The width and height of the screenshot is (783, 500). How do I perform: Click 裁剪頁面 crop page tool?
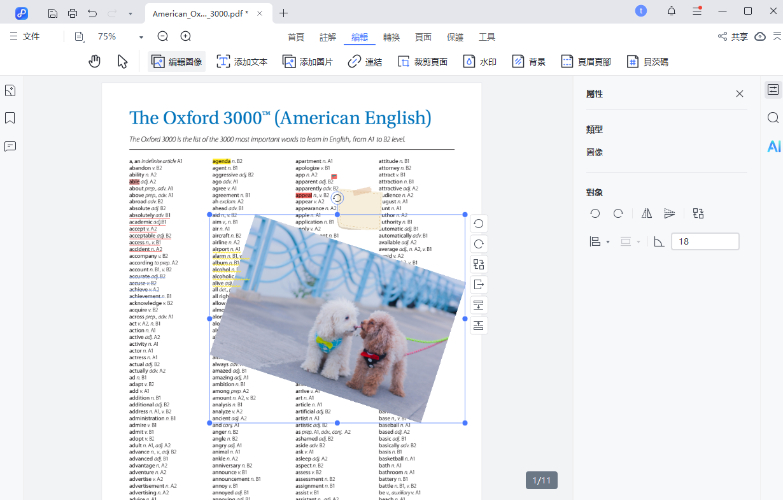point(422,62)
